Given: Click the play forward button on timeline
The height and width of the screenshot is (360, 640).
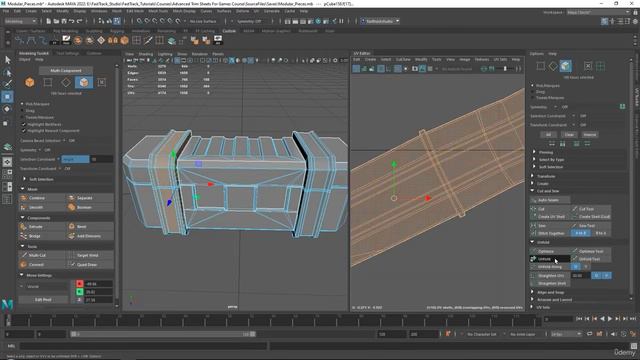Looking at the screenshot, I should 610,319.
